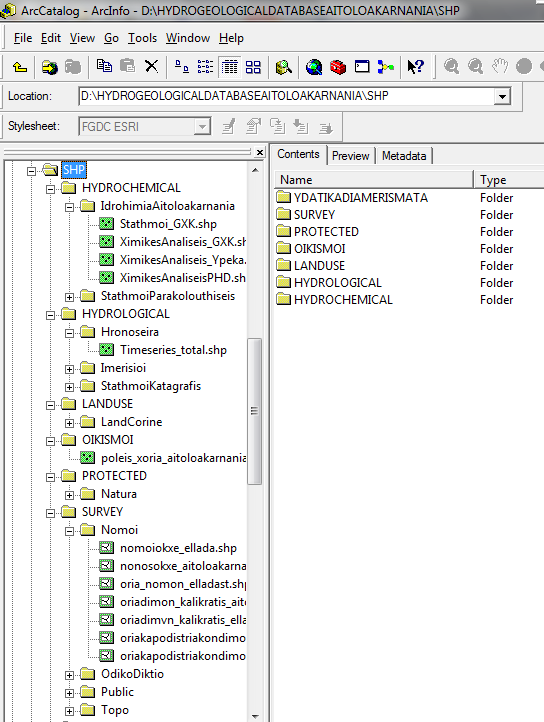
Task: Launch ArcMap from toolbar
Action: [x=314, y=67]
